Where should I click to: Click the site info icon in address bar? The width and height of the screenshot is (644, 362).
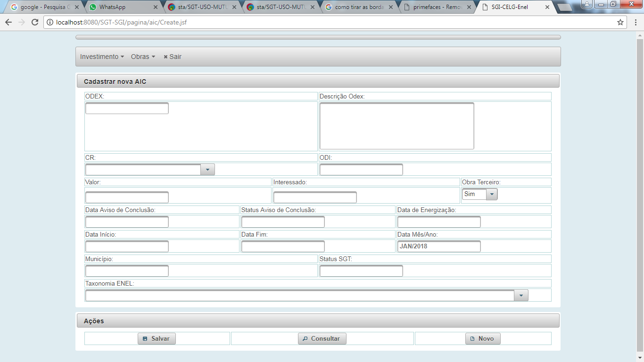click(x=50, y=22)
